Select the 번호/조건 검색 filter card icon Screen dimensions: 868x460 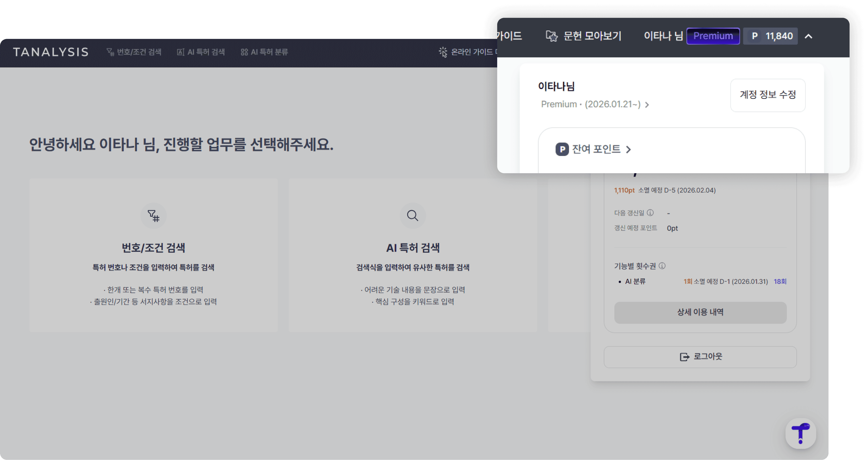(x=154, y=216)
